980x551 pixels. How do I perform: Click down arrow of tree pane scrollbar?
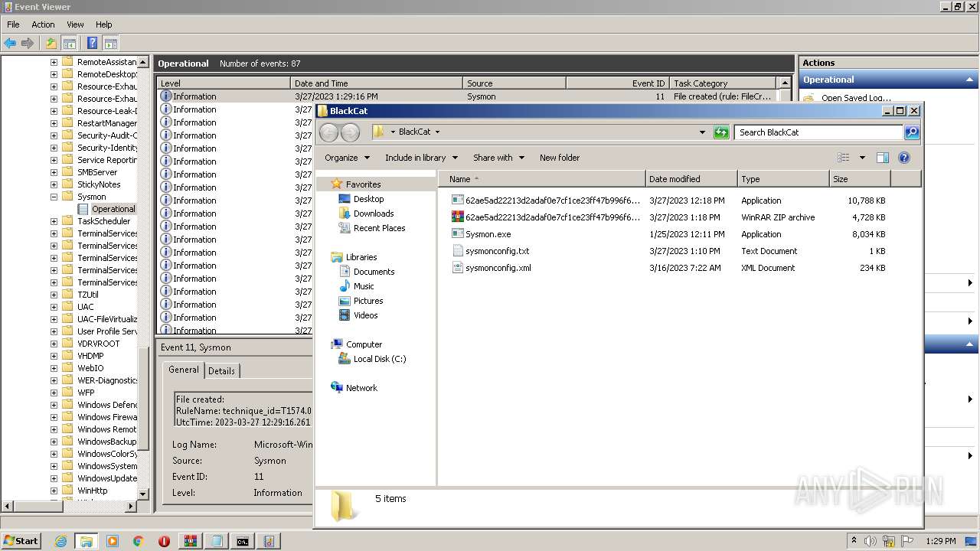point(143,495)
